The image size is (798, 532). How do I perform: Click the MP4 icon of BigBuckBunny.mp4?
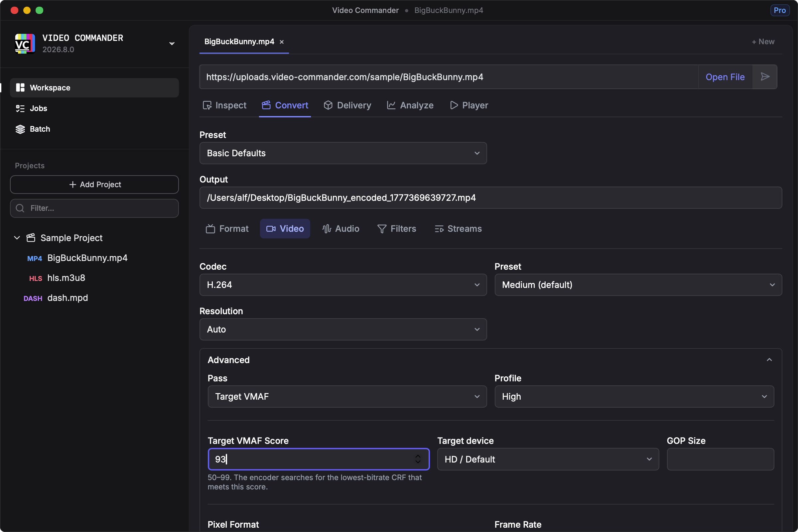point(34,258)
